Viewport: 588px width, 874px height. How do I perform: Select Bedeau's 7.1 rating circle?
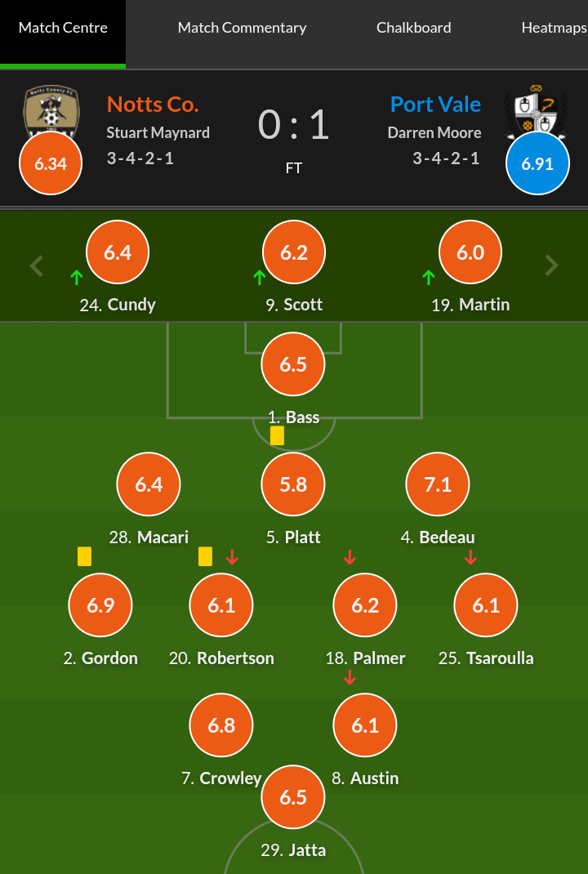pos(438,484)
